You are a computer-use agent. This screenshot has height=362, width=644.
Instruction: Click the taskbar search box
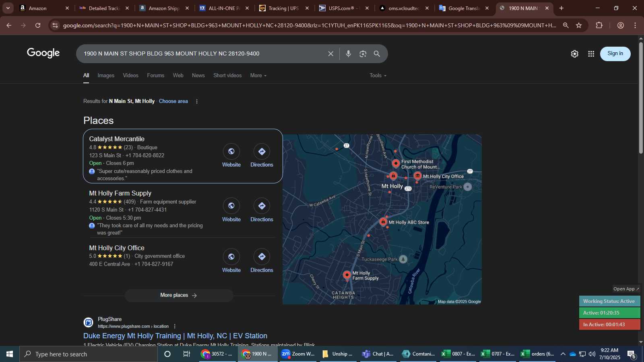[x=89, y=354]
